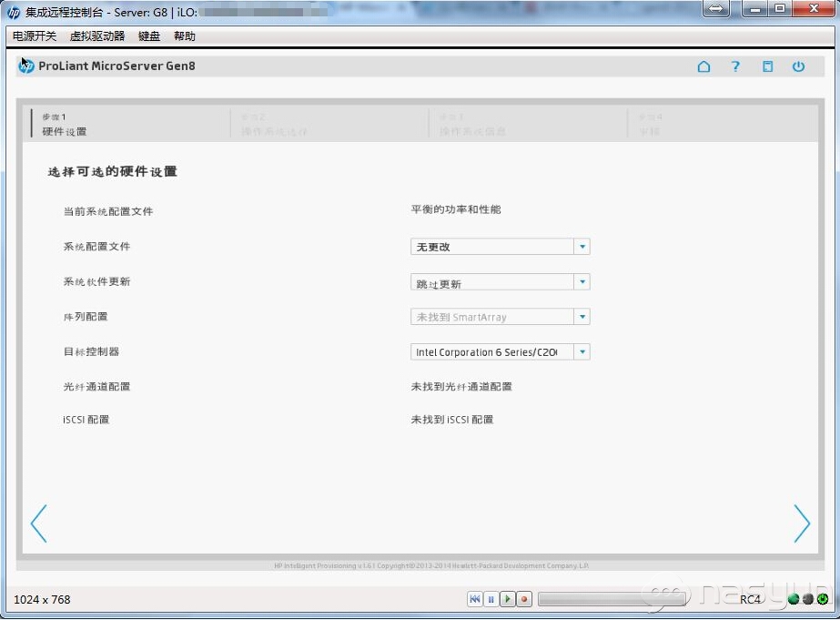Image resolution: width=840 pixels, height=620 pixels.
Task: Click the 平衡的功率和性能 value text
Action: click(x=456, y=209)
